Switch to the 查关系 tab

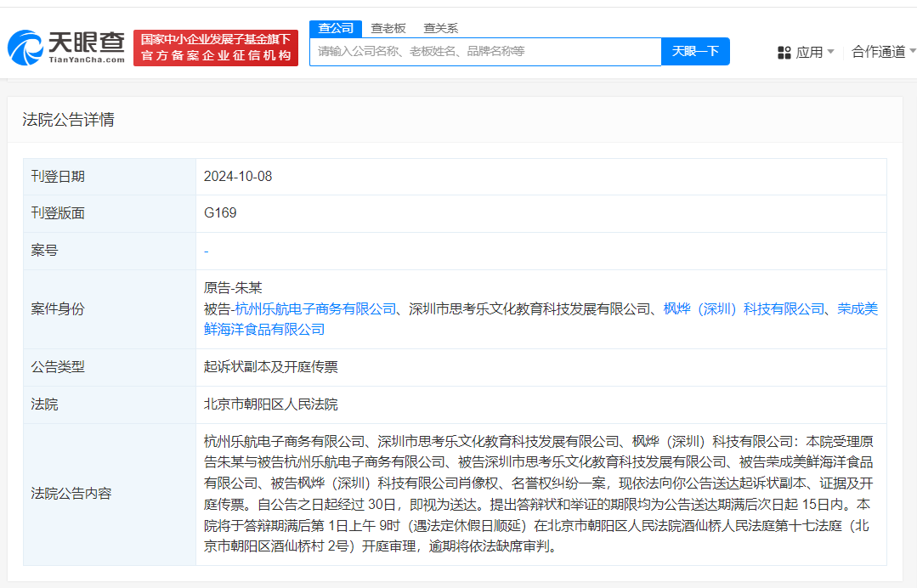point(441,28)
